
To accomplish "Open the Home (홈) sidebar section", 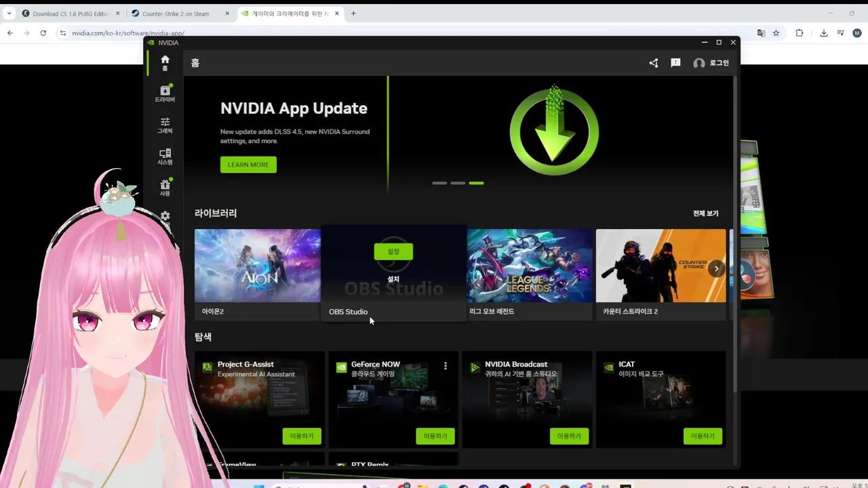I will (165, 63).
